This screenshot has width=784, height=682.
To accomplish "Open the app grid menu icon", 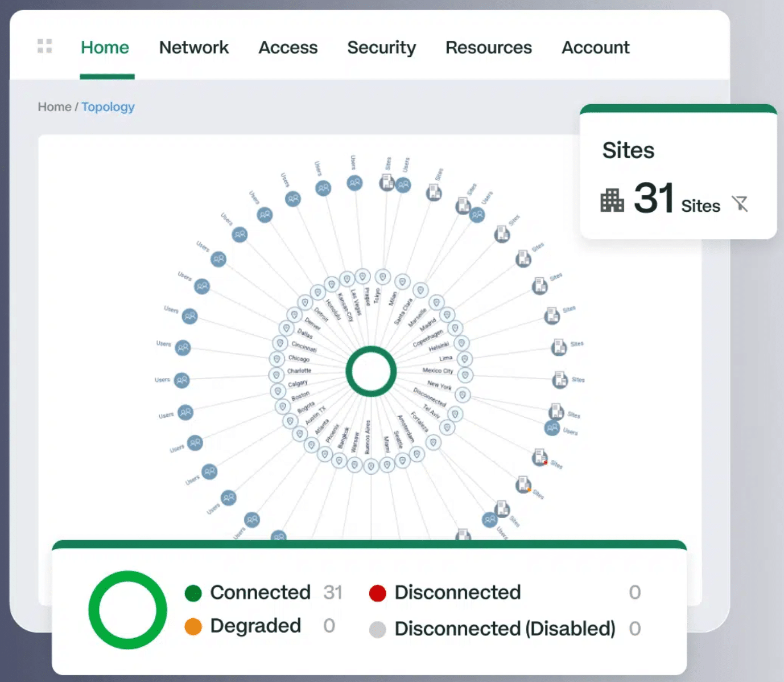I will point(45,46).
